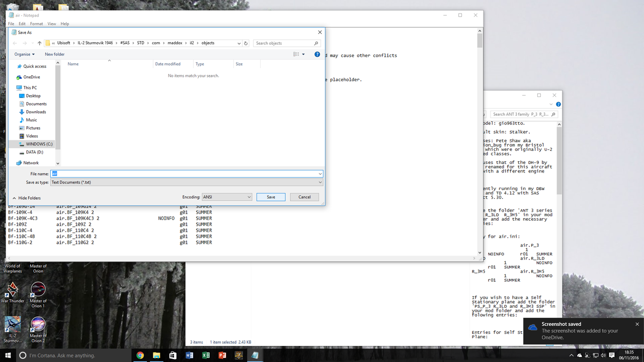This screenshot has width=644, height=362.
Task: Open the Notepad Edit menu
Action: (22, 24)
